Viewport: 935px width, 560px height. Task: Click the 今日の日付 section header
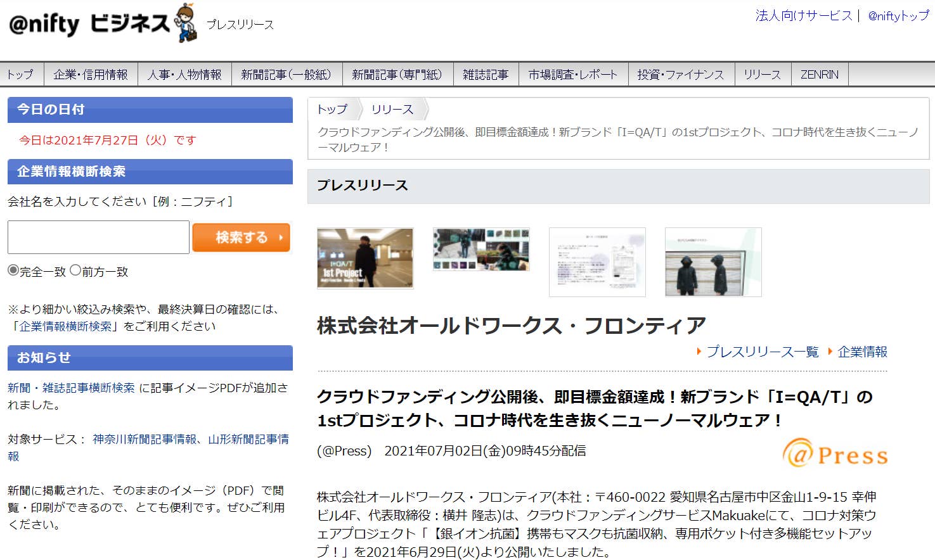coord(150,110)
